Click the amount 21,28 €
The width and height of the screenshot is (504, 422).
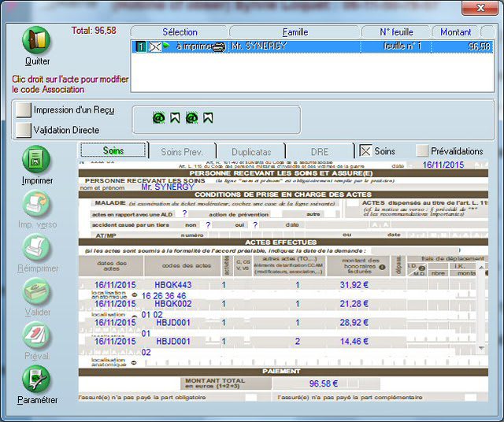coord(354,304)
